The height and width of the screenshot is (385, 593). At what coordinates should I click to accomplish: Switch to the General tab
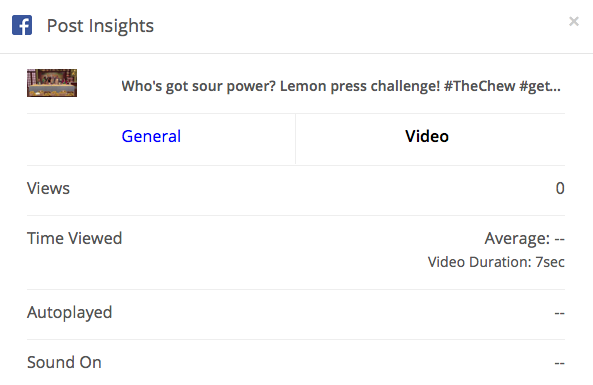point(151,137)
